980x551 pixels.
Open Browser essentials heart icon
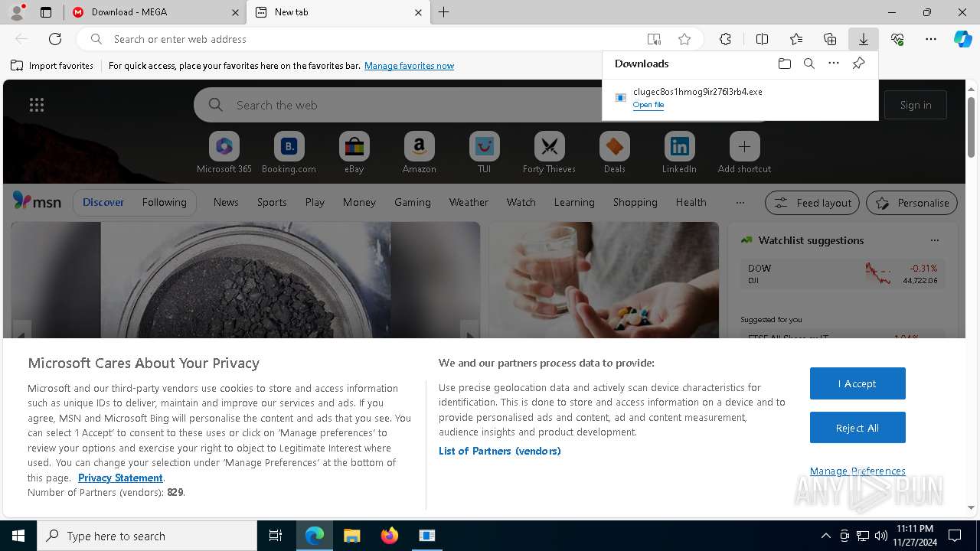(x=897, y=39)
